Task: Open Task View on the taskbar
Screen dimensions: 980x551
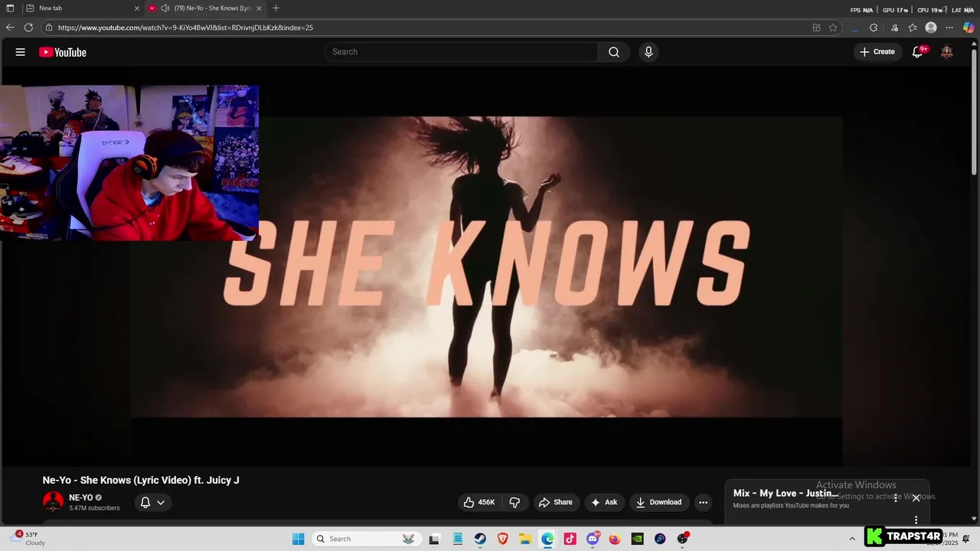Action: (x=434, y=539)
